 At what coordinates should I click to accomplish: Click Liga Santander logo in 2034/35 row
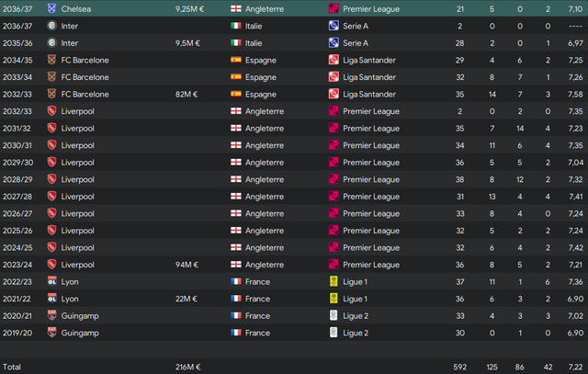click(x=334, y=60)
